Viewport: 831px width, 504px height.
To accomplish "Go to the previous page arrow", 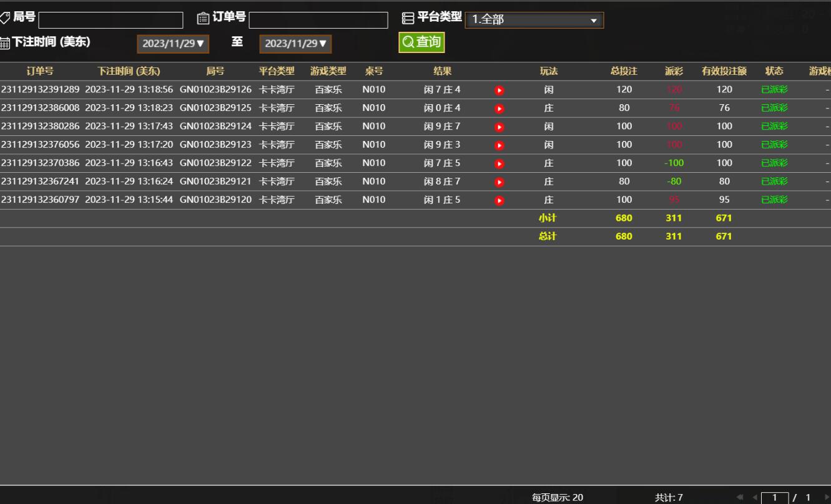I will (755, 497).
